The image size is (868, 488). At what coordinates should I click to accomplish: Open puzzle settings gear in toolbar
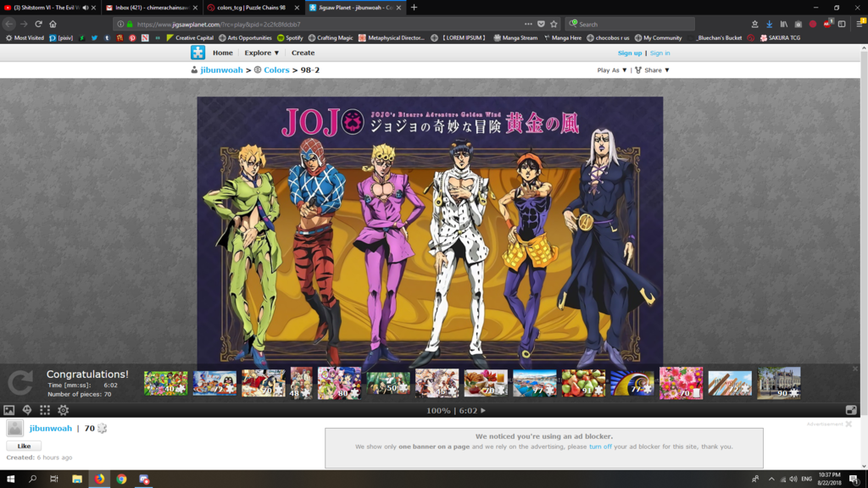pyautogui.click(x=63, y=410)
